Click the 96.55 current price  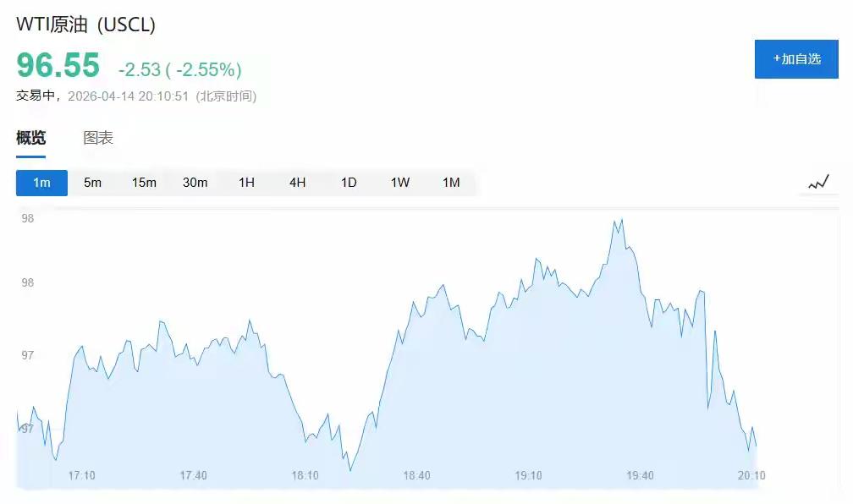pyautogui.click(x=58, y=66)
